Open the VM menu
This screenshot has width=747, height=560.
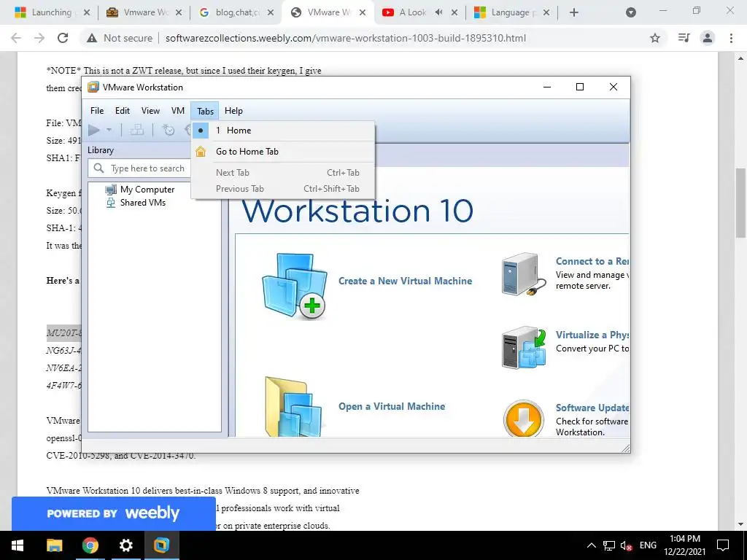(178, 111)
